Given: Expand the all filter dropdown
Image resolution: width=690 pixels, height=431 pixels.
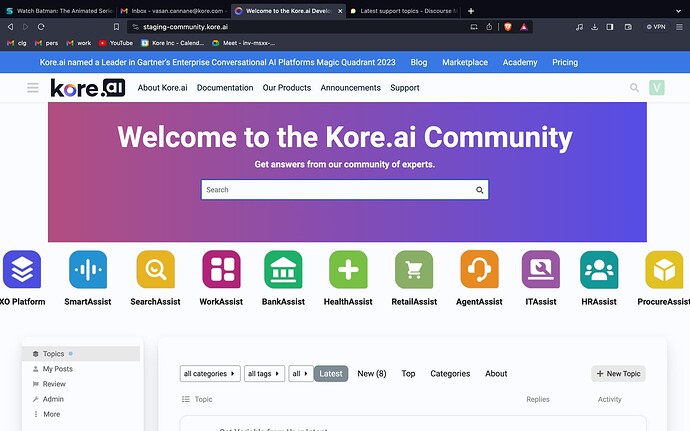Looking at the screenshot, I should point(301,374).
